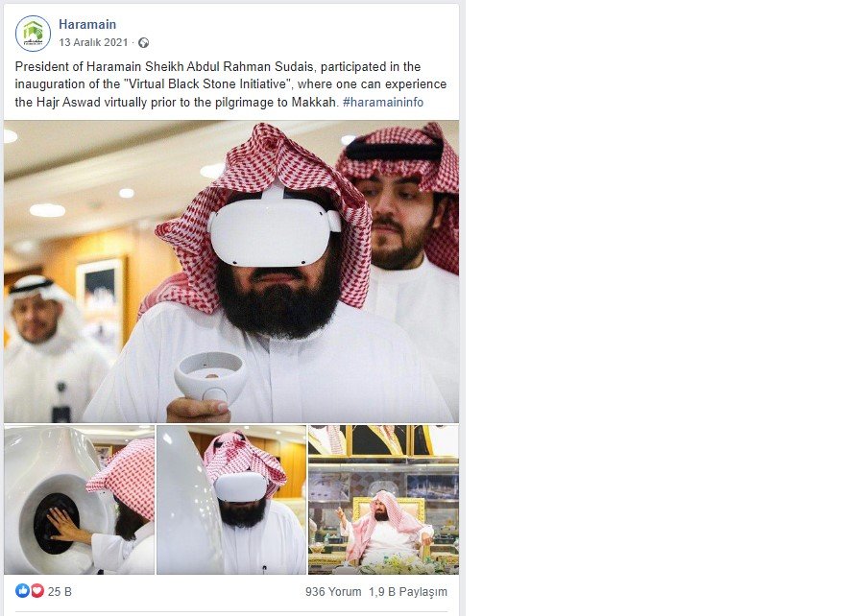View the 1,9 B Paylaşım shares

point(408,591)
